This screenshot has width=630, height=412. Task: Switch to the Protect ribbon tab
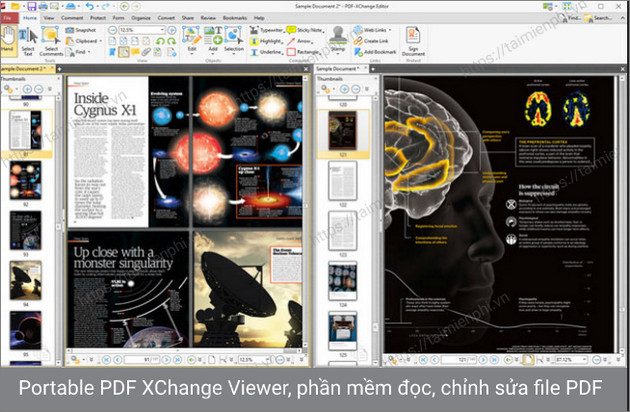98,18
